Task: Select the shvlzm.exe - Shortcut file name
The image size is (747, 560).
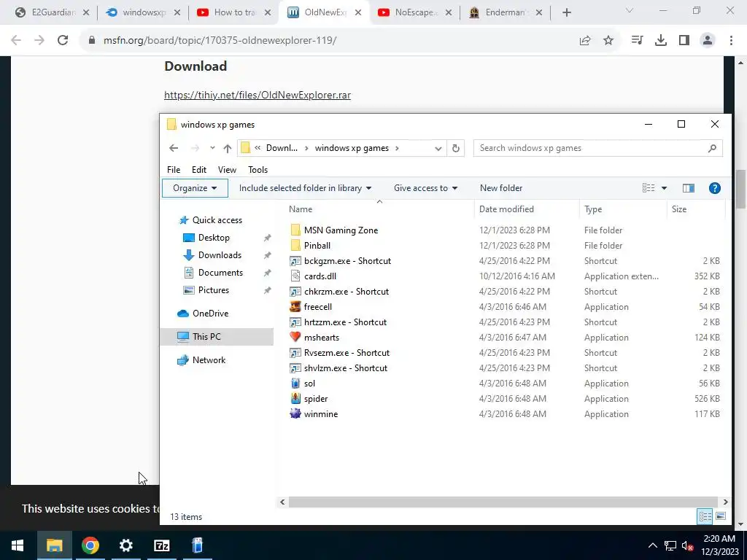Action: tap(345, 368)
